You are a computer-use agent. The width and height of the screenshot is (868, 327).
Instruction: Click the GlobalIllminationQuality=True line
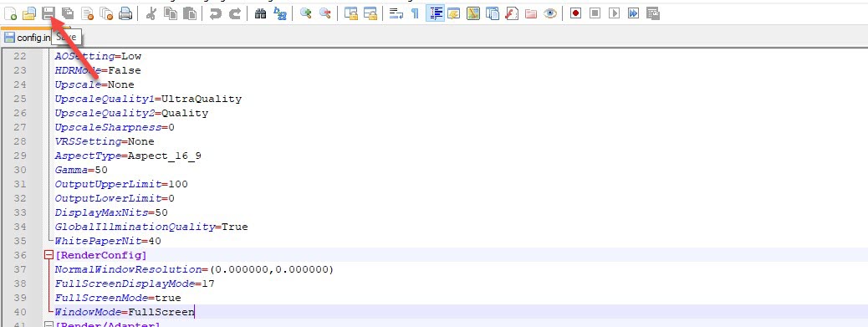tap(151, 227)
